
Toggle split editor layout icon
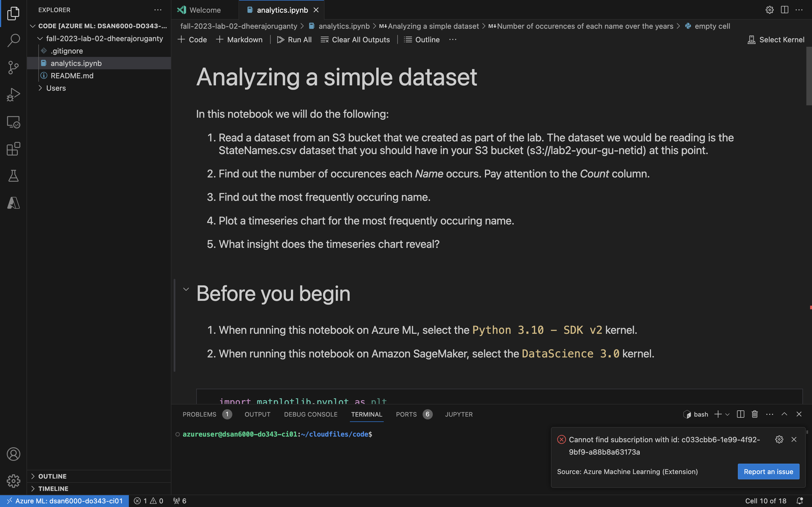coord(784,10)
